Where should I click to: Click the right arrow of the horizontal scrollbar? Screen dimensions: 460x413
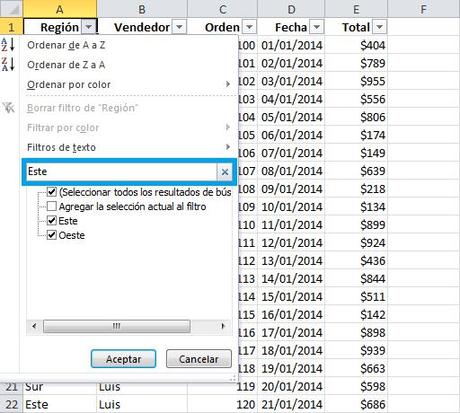[x=223, y=326]
